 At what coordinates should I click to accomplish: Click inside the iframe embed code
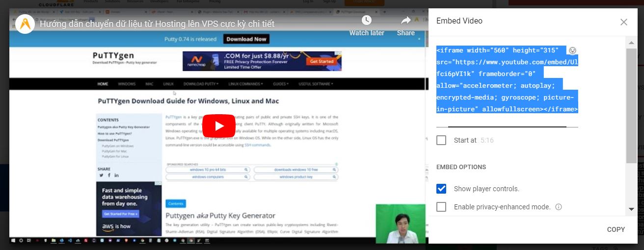coord(507,79)
